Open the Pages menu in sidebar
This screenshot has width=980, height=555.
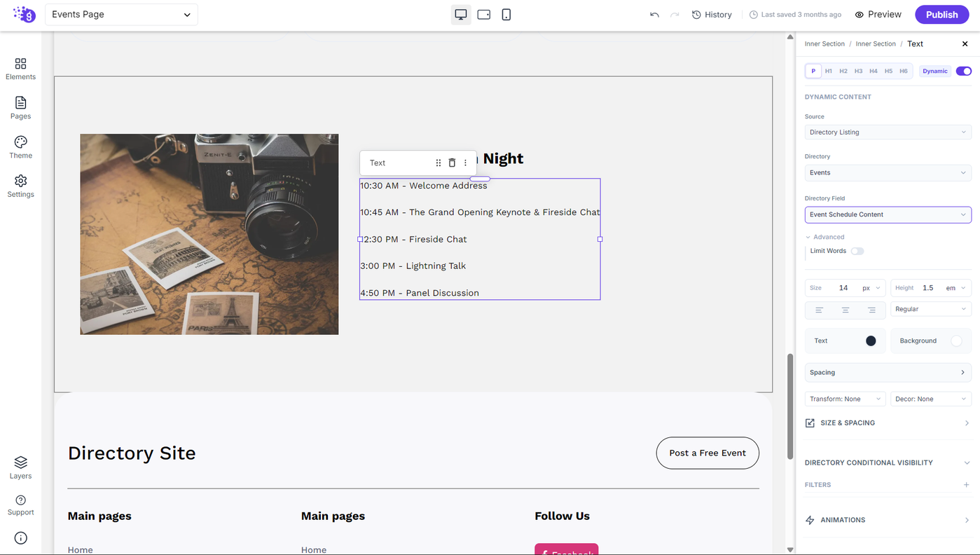pos(20,108)
